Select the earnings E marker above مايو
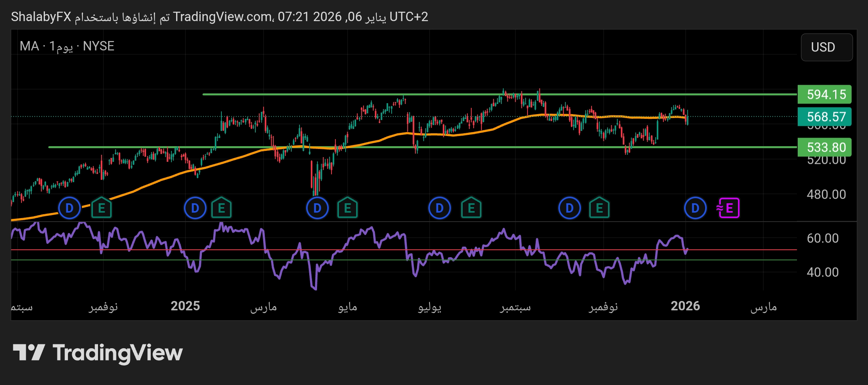The height and width of the screenshot is (385, 868). (x=348, y=208)
